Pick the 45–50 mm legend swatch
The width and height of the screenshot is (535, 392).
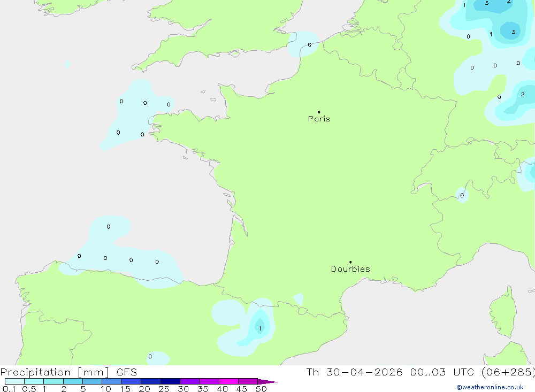click(x=248, y=381)
